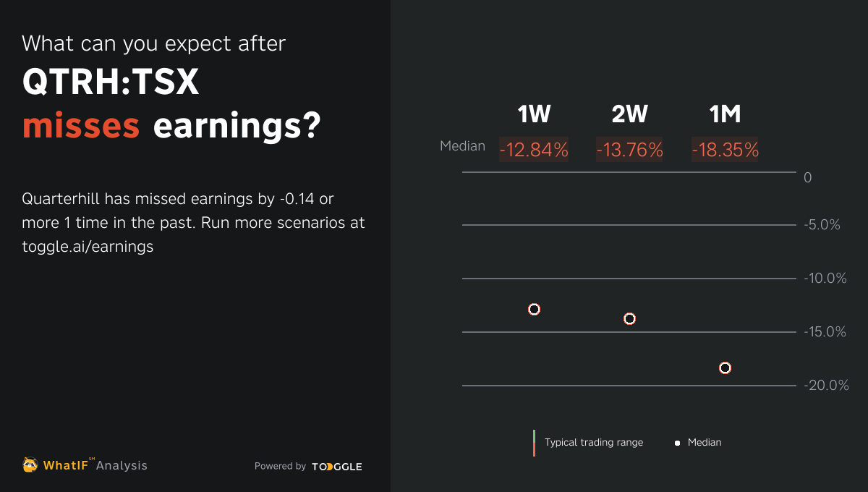Click the WhatIF raccoon mascot icon
The height and width of the screenshot is (492, 868).
(30, 465)
